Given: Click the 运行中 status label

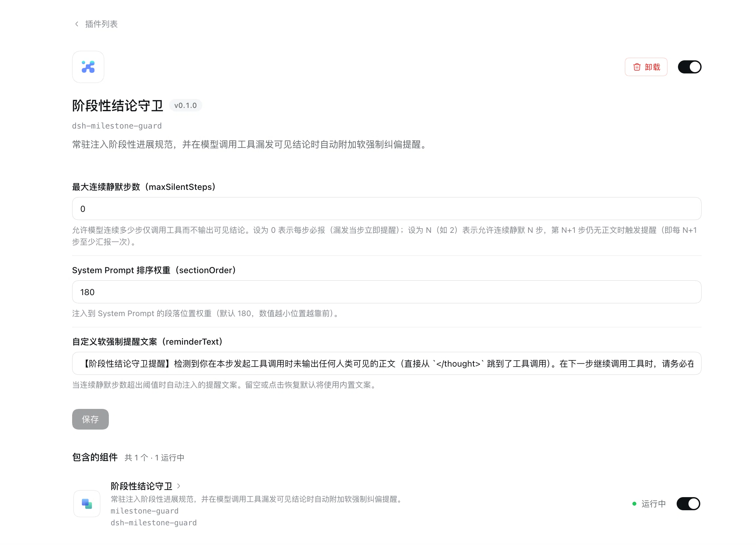Looking at the screenshot, I should coord(654,504).
